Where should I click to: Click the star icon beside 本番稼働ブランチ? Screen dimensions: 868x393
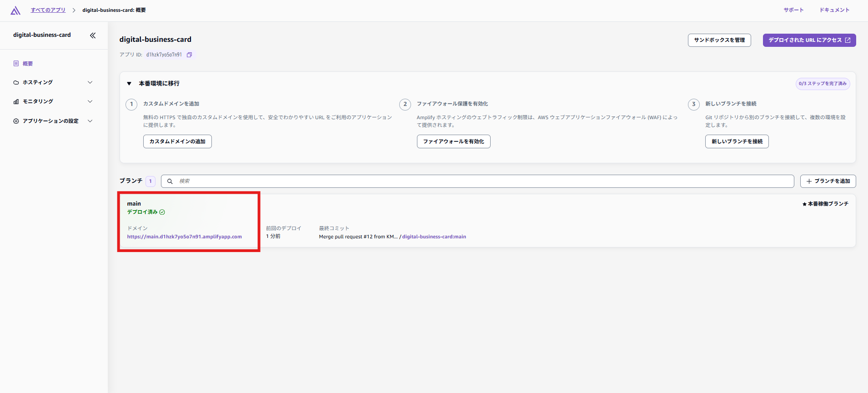804,204
